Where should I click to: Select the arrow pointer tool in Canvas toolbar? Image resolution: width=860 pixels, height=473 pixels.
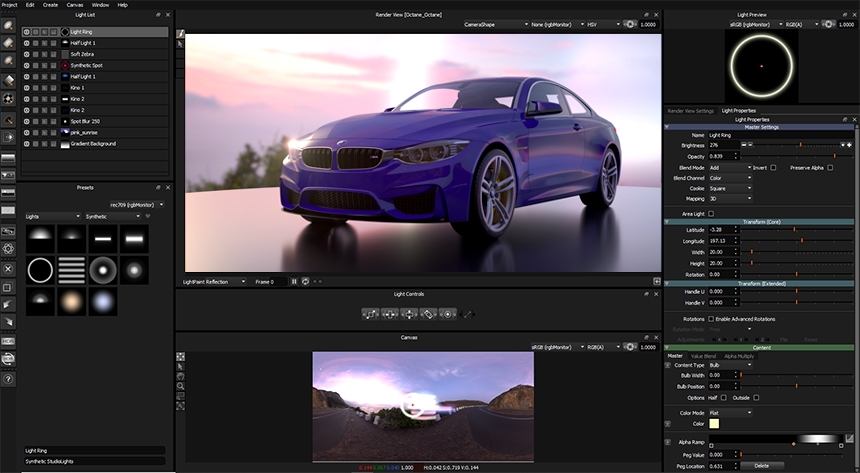point(180,367)
